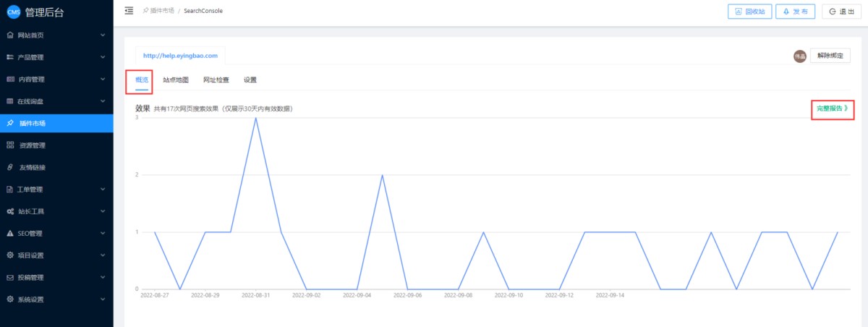Switch to the 站点地图 tab
The image size is (868, 327).
pyautogui.click(x=176, y=80)
